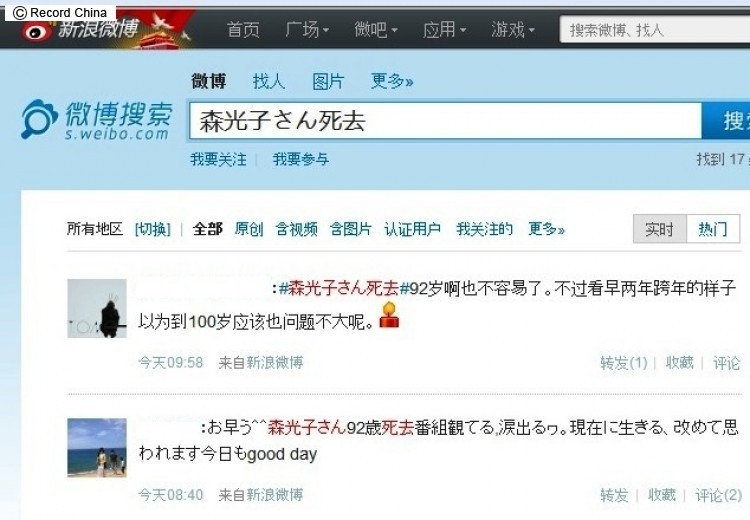Filter results by 认证用户
750x520 pixels.
(412, 229)
